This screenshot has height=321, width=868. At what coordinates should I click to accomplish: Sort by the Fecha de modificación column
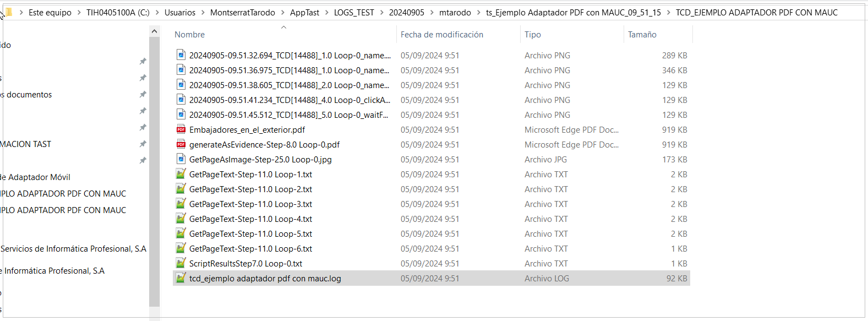point(441,35)
